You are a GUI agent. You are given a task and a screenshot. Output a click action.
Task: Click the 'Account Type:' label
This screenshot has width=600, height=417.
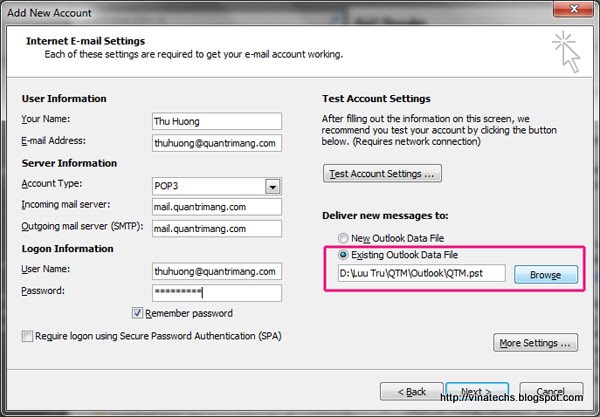tap(52, 184)
